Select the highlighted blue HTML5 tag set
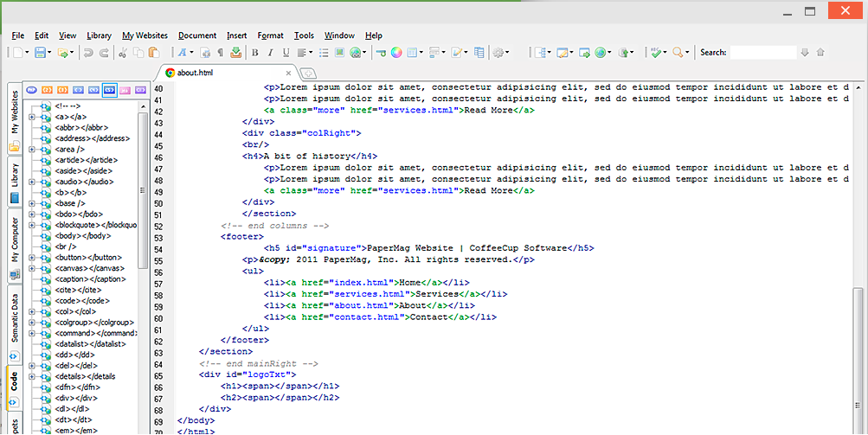Viewport: 868px width, 435px height. 110,90
